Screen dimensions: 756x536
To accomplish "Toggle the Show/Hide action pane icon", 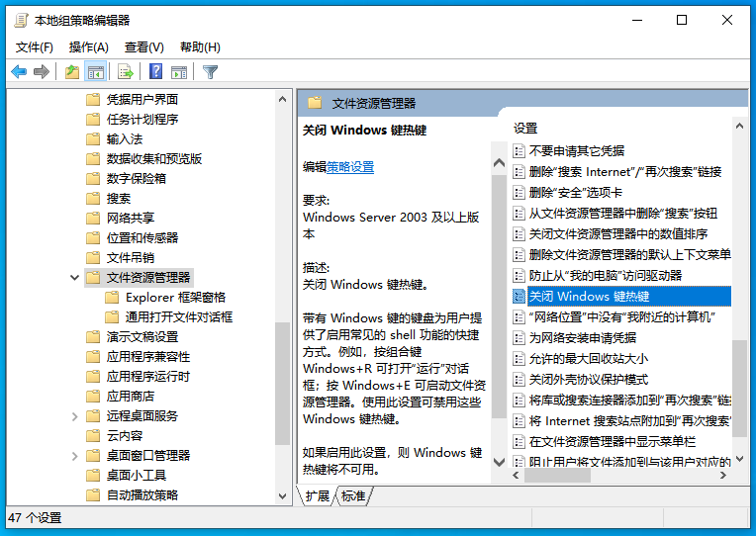I will (x=179, y=72).
